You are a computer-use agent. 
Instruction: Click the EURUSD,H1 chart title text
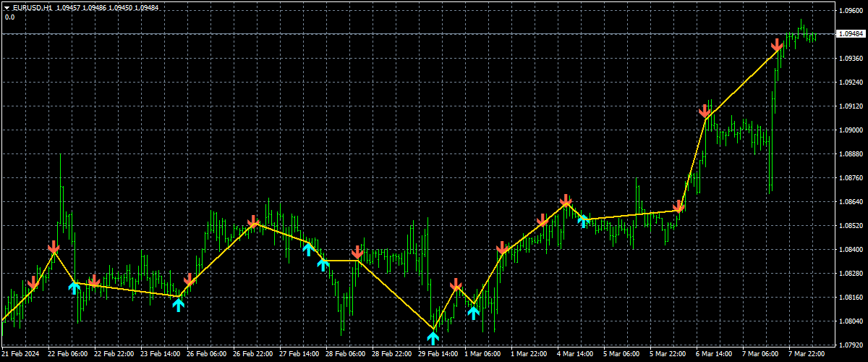click(31, 7)
